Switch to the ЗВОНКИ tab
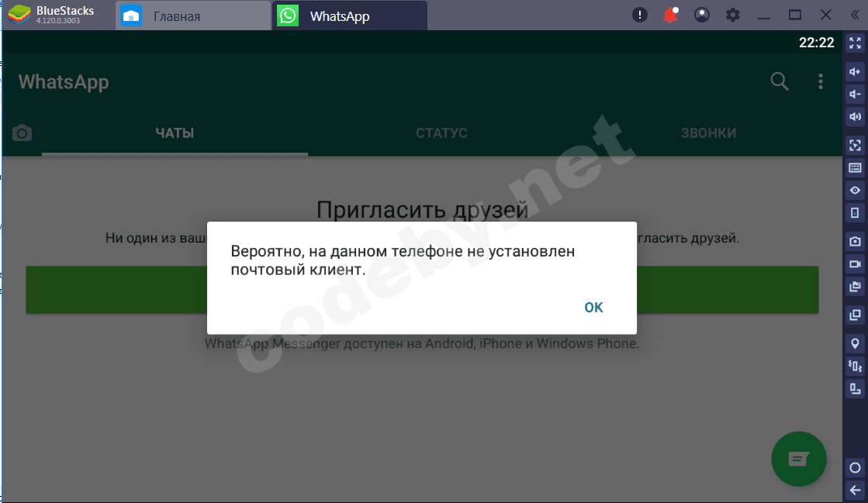The width and height of the screenshot is (868, 503). [708, 133]
